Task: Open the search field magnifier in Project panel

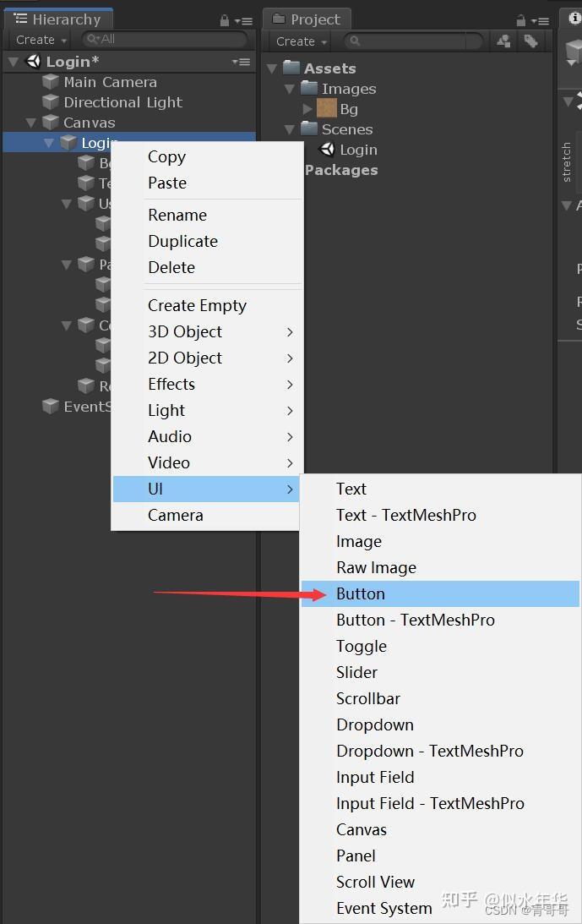Action: point(354,40)
